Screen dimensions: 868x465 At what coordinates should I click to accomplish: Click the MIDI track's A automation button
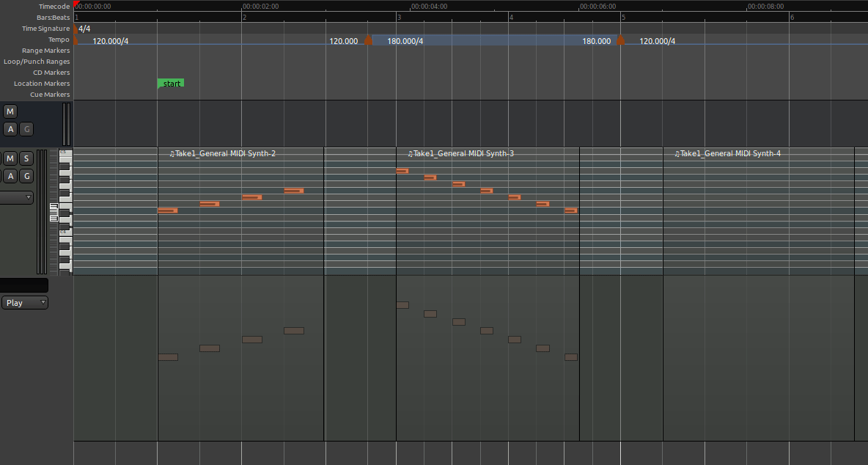pos(10,176)
